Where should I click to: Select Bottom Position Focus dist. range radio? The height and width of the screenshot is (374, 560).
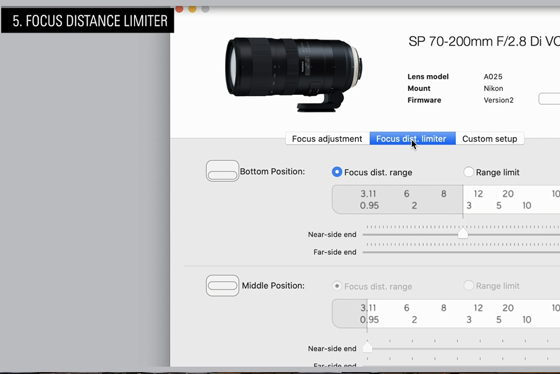tap(337, 172)
